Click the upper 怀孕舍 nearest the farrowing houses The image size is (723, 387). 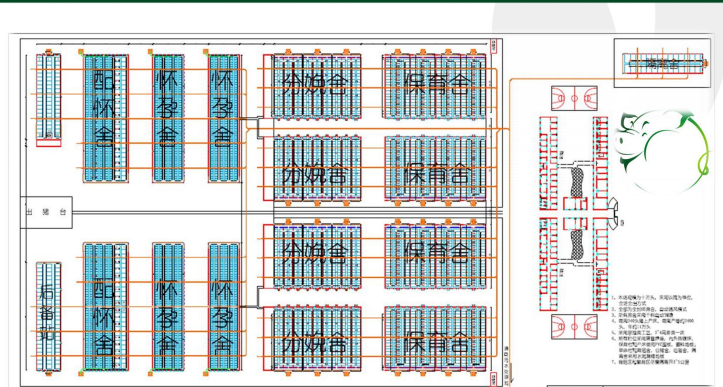click(224, 118)
